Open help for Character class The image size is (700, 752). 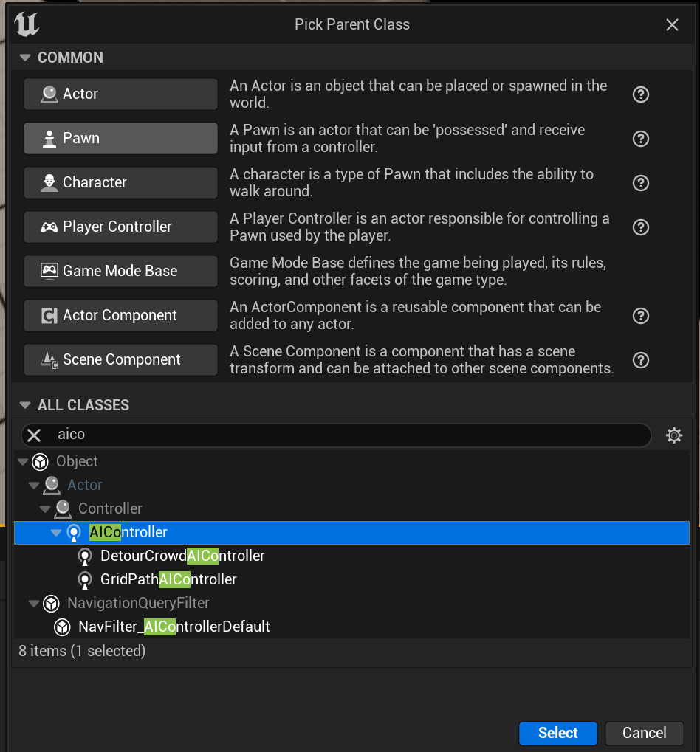coord(641,183)
